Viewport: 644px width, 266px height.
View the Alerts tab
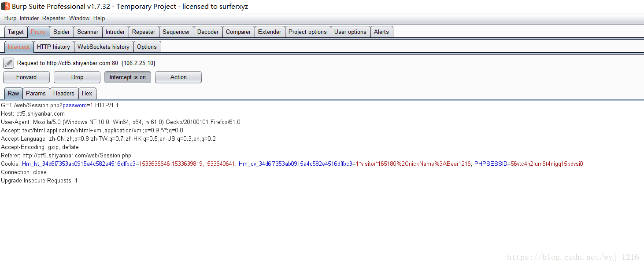[x=381, y=32]
